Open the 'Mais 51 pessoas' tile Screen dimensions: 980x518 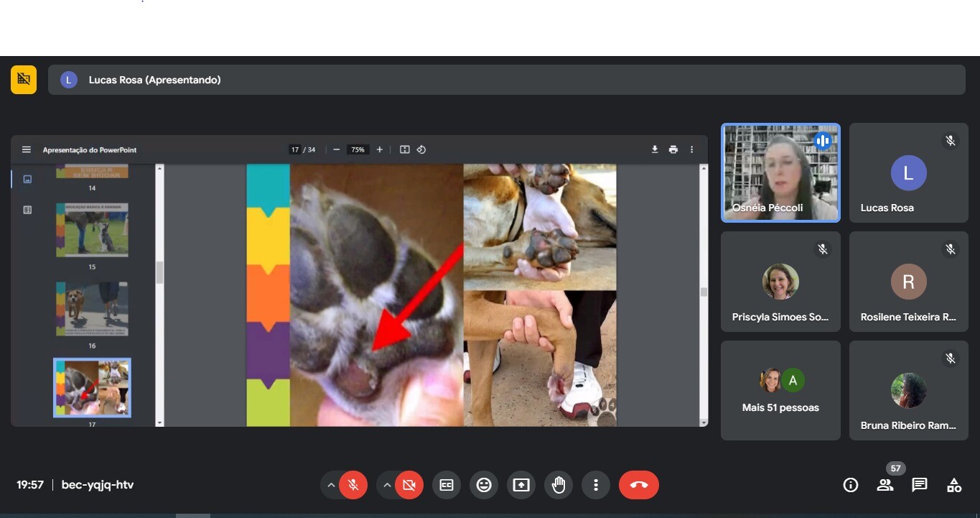click(x=780, y=390)
